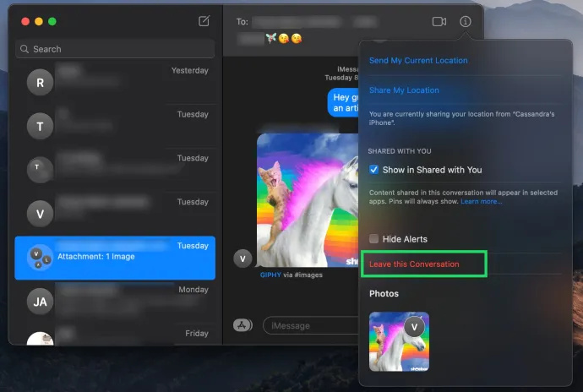Click Leave this Conversation

point(414,264)
